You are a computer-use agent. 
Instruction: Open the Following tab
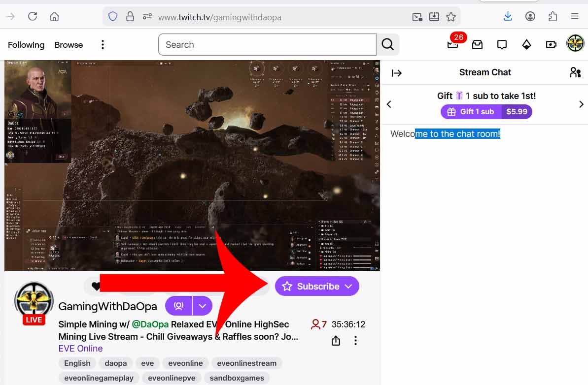click(x=26, y=45)
